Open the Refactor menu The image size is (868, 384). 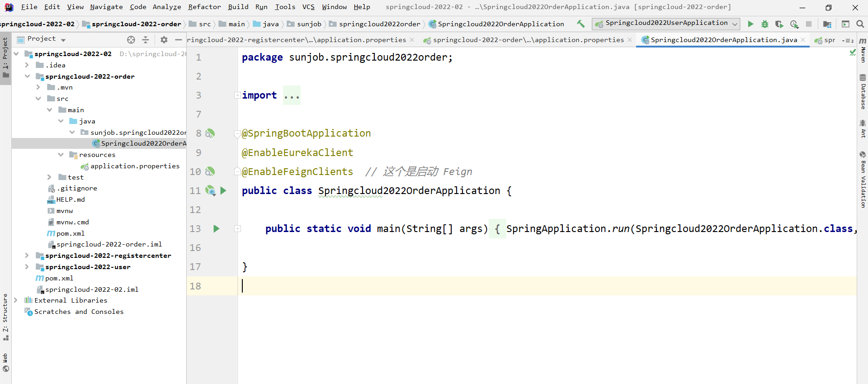pos(204,7)
